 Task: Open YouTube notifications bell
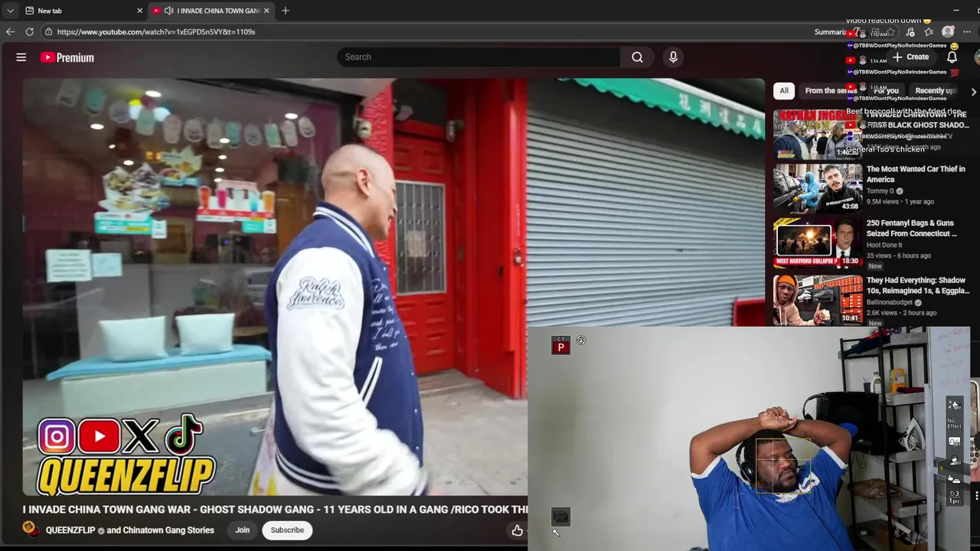pyautogui.click(x=952, y=57)
